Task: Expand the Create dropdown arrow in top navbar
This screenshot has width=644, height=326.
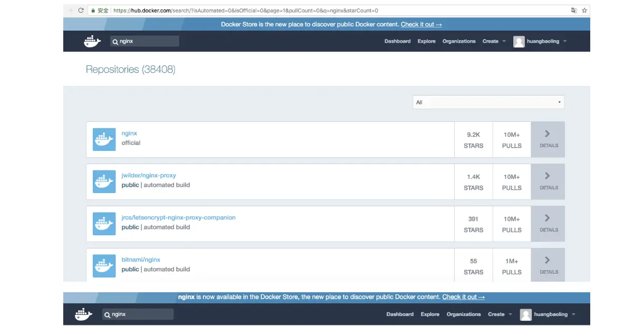Action: click(x=504, y=42)
